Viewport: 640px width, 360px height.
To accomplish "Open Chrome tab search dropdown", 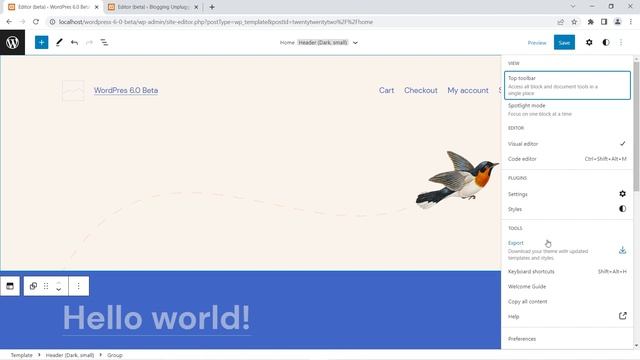I will coord(573,7).
